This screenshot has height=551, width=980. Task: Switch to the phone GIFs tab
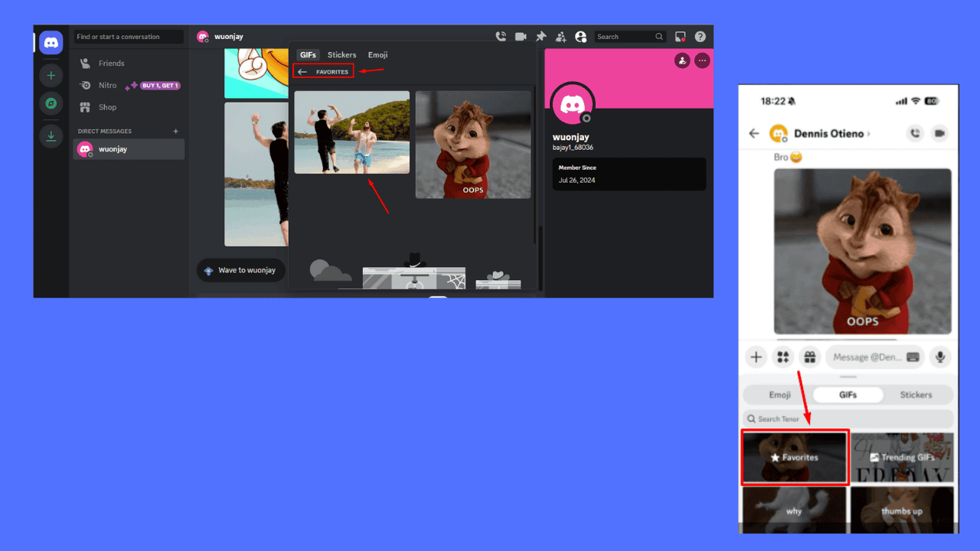pyautogui.click(x=848, y=395)
